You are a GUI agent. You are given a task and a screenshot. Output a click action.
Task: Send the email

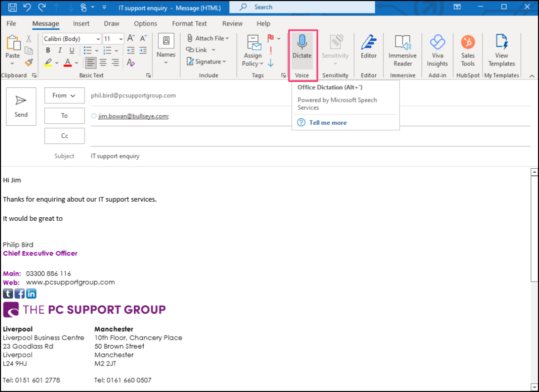pyautogui.click(x=21, y=106)
